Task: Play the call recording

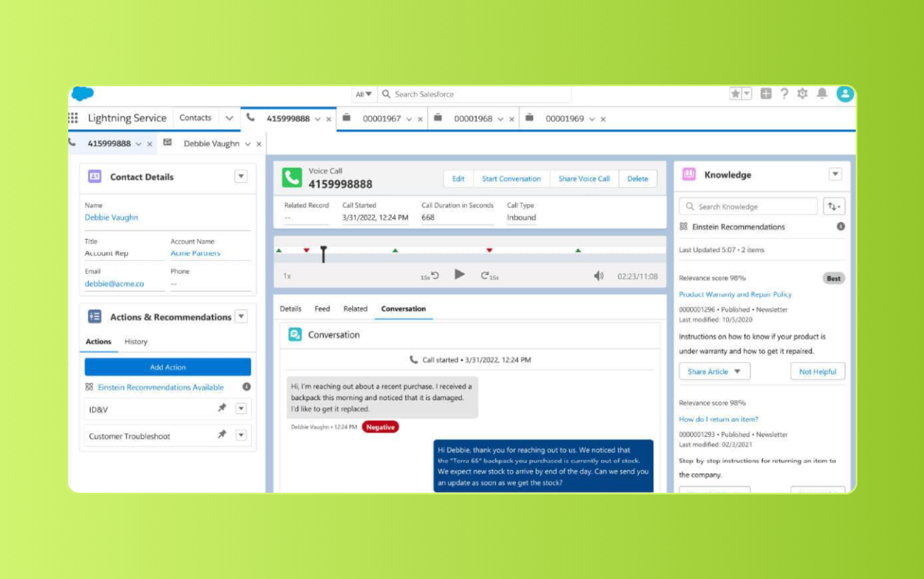Action: pyautogui.click(x=460, y=274)
